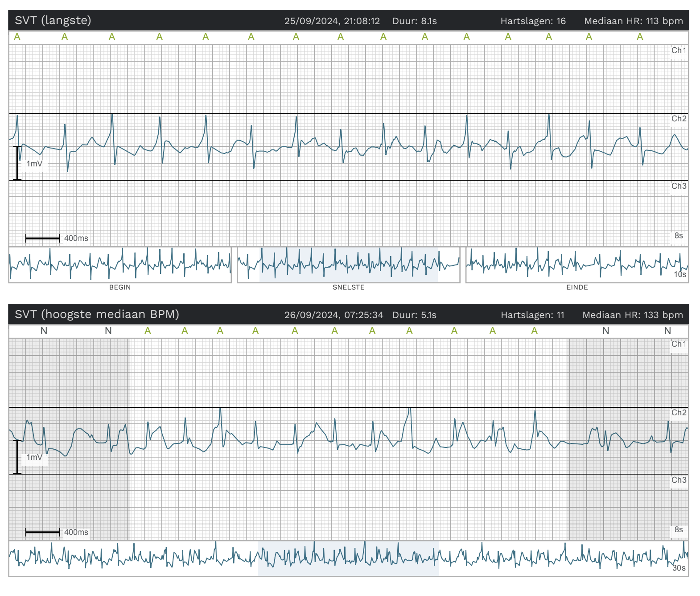Viewport: 700px width, 596px height.
Task: Select the "SVT (langste)" title
Action: (x=53, y=21)
